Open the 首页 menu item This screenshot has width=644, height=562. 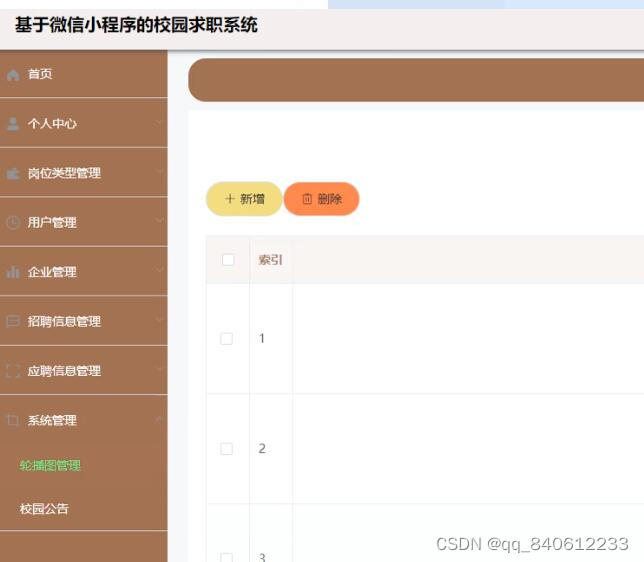click(83, 74)
